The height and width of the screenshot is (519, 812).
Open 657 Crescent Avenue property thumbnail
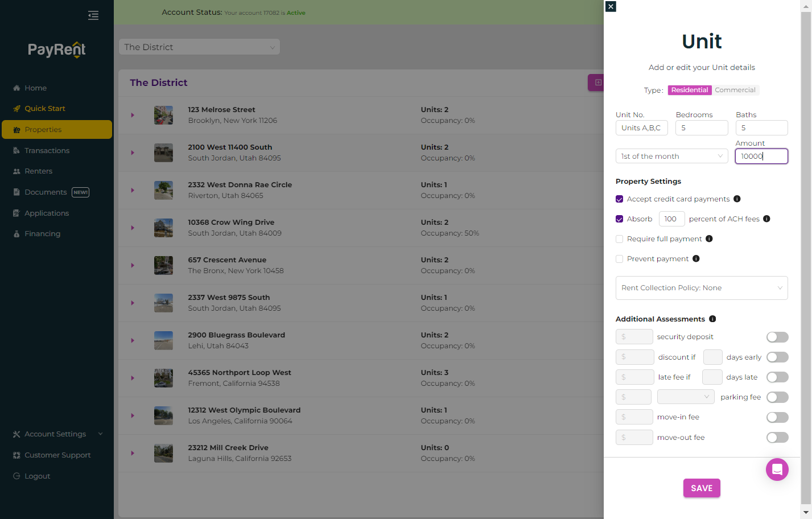(x=163, y=265)
